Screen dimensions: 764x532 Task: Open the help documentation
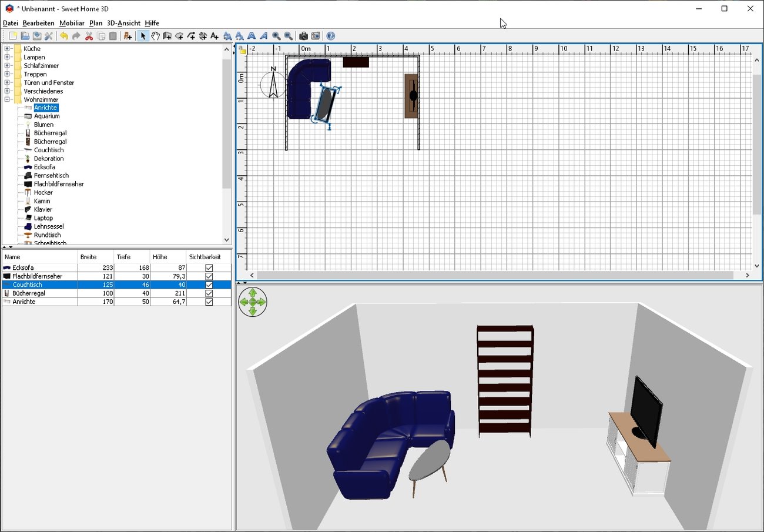[330, 35]
